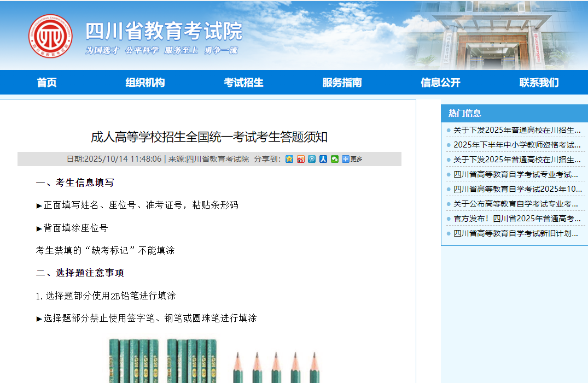Click the Sichuan Education Examination Authority logo

click(x=50, y=36)
